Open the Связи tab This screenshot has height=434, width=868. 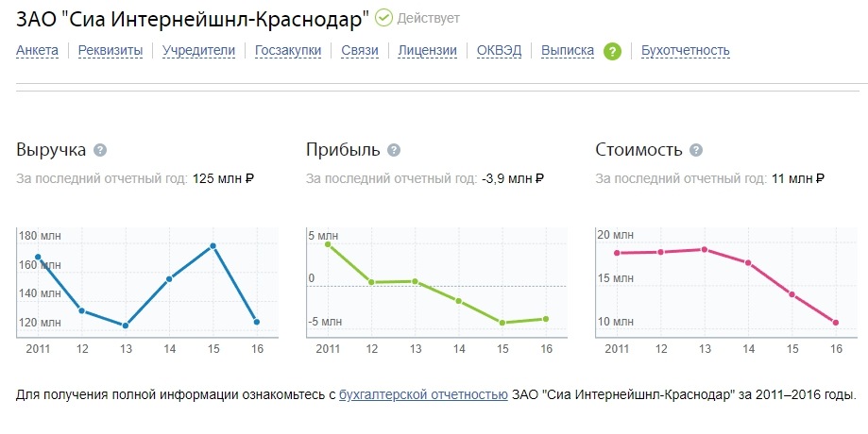tap(360, 50)
